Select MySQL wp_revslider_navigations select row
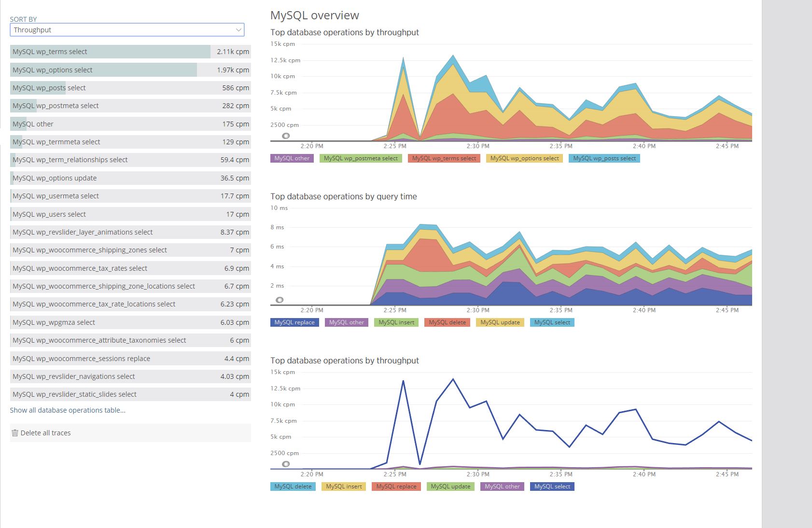The width and height of the screenshot is (812, 528). click(130, 376)
